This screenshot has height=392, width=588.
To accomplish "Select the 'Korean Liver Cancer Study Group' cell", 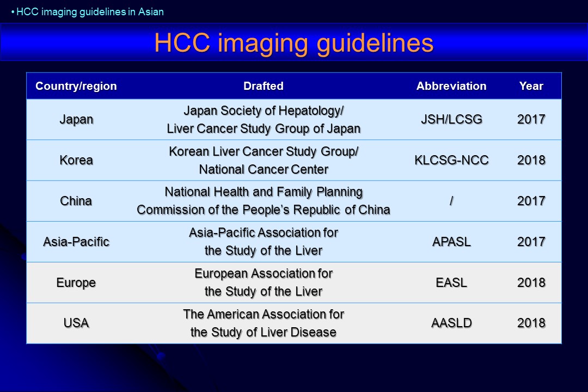I will [264, 160].
